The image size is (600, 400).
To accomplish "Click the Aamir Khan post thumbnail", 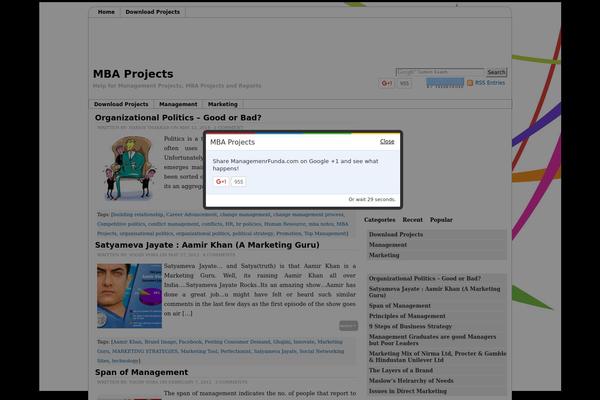I will coord(129,296).
